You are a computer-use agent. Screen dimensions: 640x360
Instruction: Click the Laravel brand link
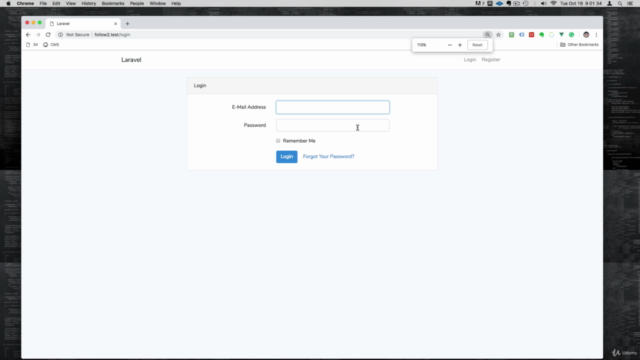click(x=131, y=60)
